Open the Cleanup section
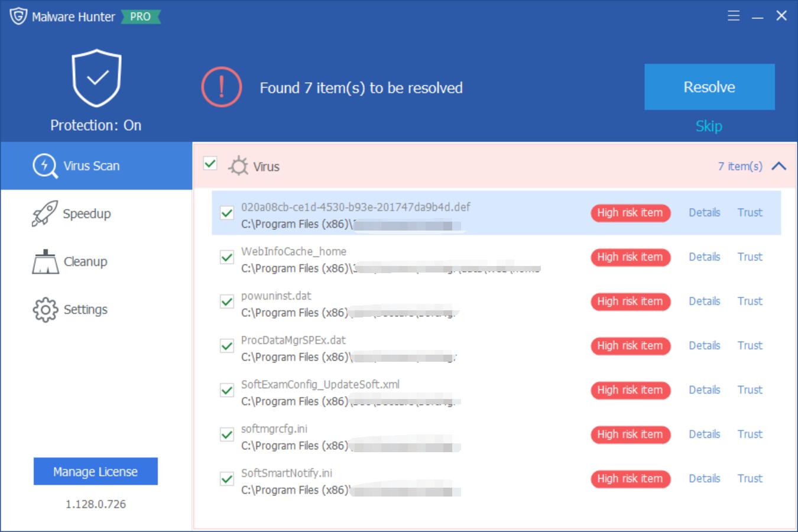The height and width of the screenshot is (532, 798). point(96,261)
